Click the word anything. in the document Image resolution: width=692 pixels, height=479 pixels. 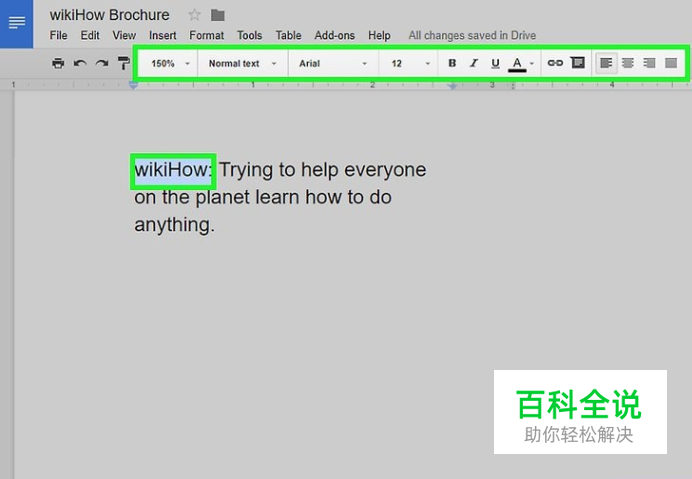coord(174,225)
